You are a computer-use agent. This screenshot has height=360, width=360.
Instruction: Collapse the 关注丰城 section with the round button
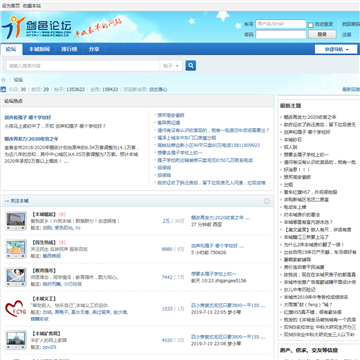tap(267, 201)
